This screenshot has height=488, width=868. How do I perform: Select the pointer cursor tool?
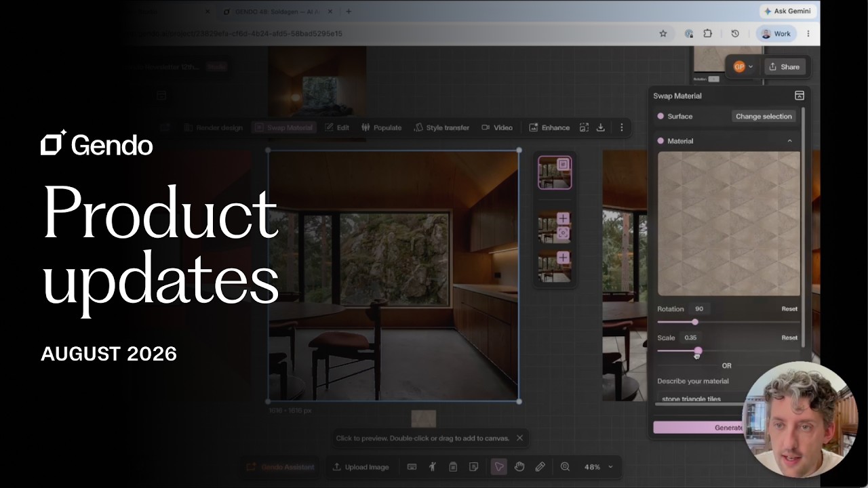(498, 467)
